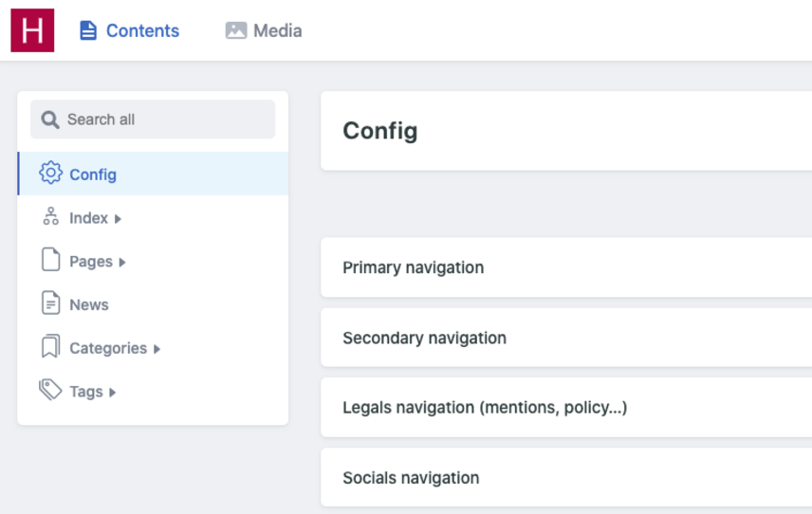Click the Tags label icon
This screenshot has width=812, height=514.
(50, 391)
